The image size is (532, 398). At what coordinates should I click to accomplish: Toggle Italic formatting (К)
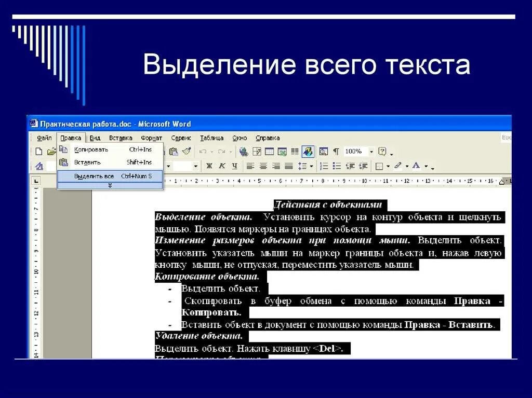point(222,166)
